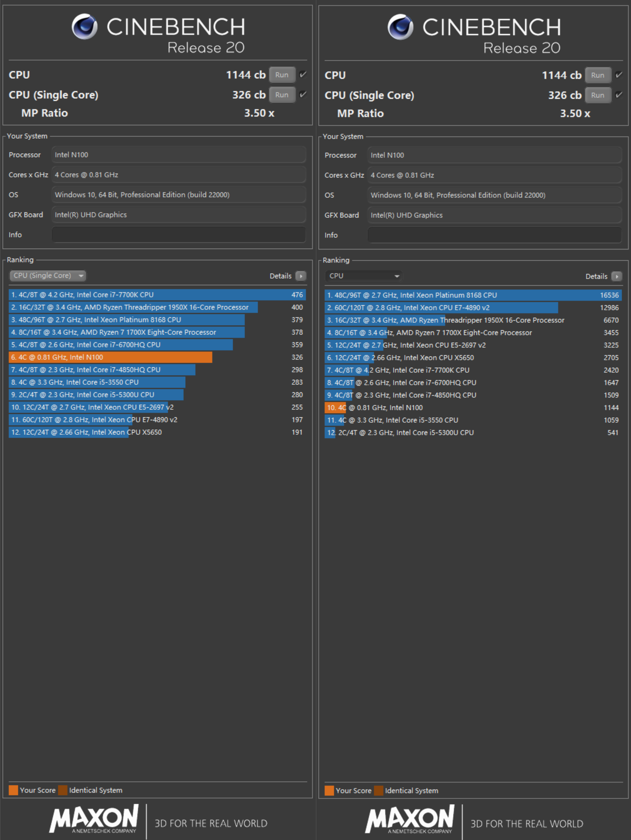The width and height of the screenshot is (631, 840).
Task: Run the CPU (Single Core) test in right panel
Action: pyautogui.click(x=598, y=95)
